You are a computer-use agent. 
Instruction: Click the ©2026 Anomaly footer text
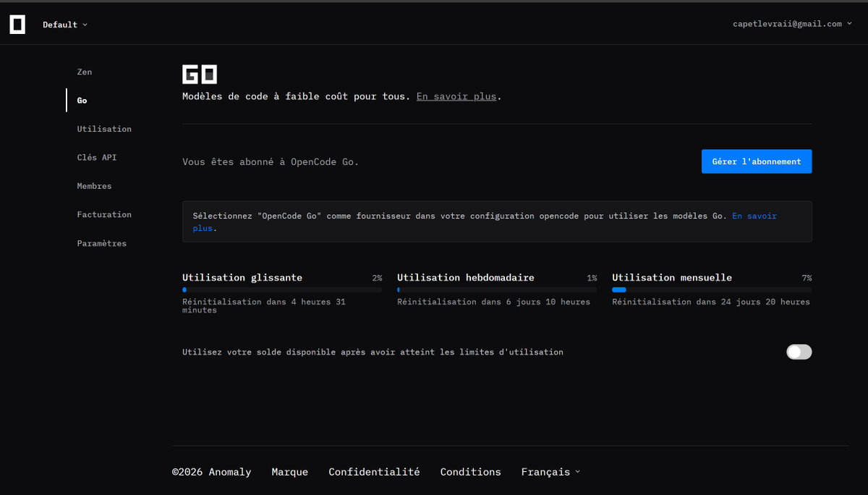(x=212, y=472)
